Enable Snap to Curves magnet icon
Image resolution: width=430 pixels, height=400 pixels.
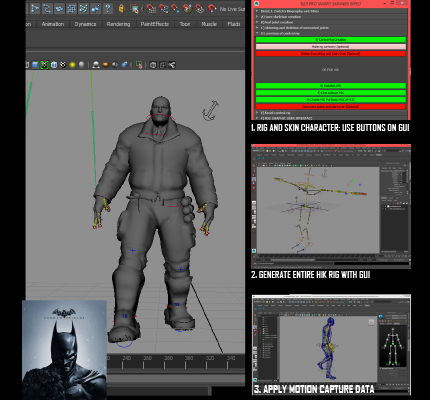coord(163,8)
